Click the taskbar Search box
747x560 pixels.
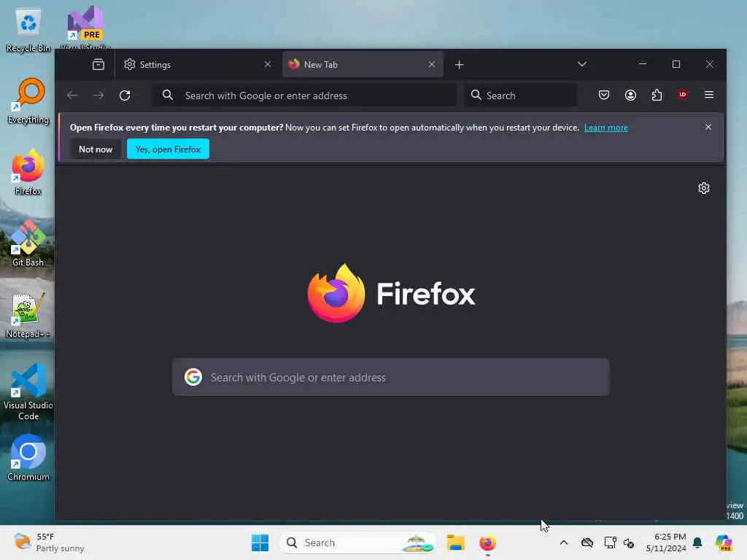click(x=357, y=542)
